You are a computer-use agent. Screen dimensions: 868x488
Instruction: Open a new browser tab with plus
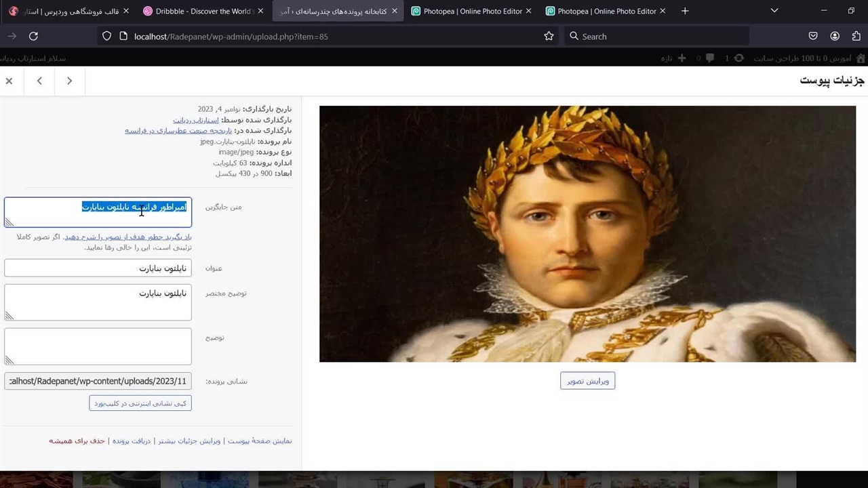click(x=685, y=11)
